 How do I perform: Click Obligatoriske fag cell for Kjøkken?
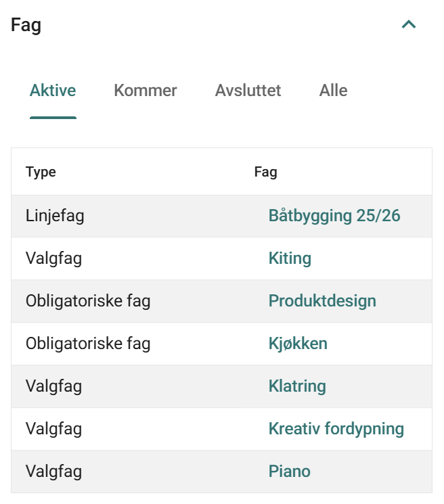click(88, 344)
